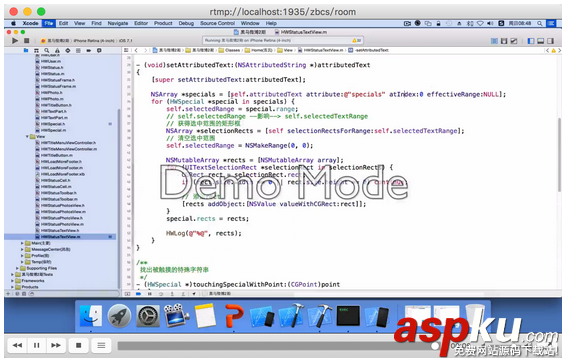Open the Product menu
564x363 pixels.
point(163,23)
